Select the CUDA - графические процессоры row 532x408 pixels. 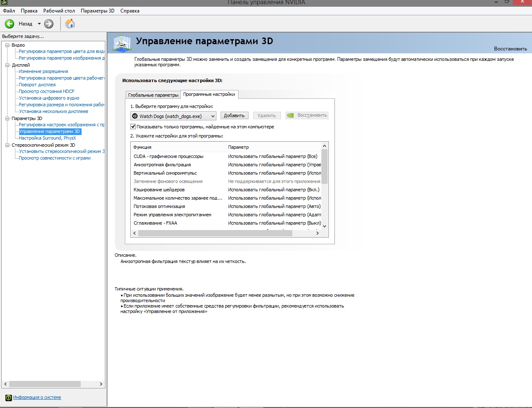(x=226, y=157)
